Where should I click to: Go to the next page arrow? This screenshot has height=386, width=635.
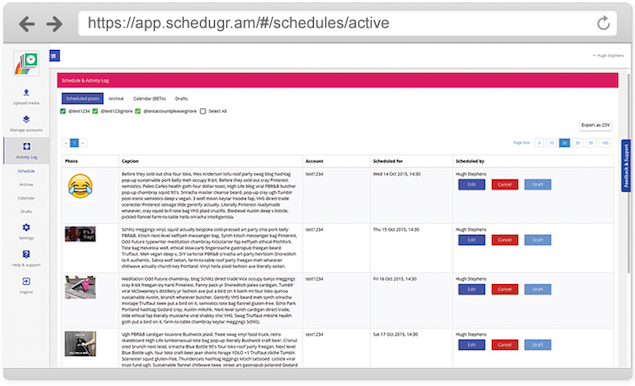(83, 143)
